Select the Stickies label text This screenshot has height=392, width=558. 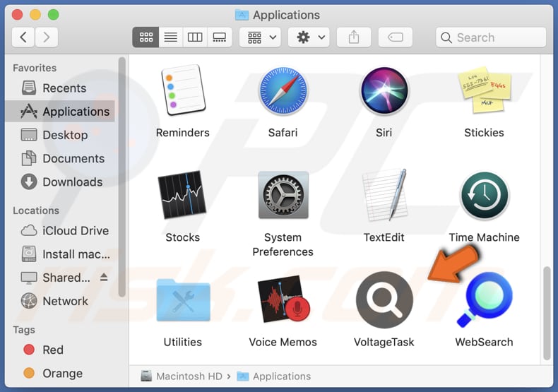pos(485,133)
